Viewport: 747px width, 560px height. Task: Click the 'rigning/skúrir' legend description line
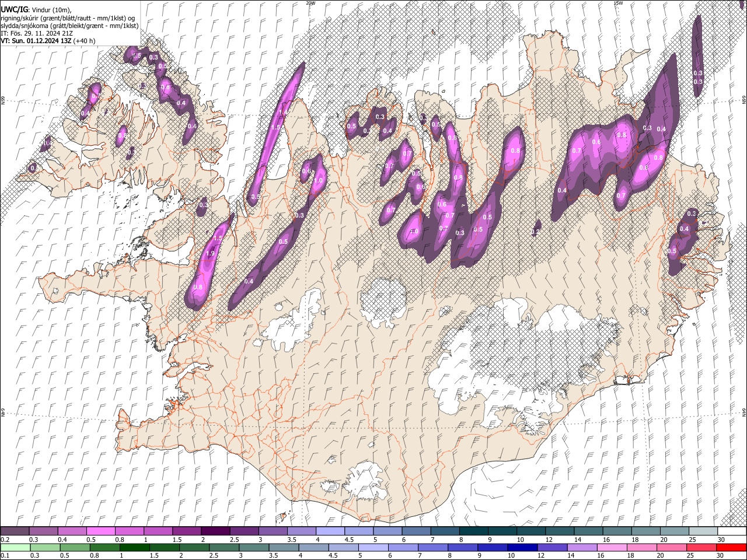[x=68, y=17]
